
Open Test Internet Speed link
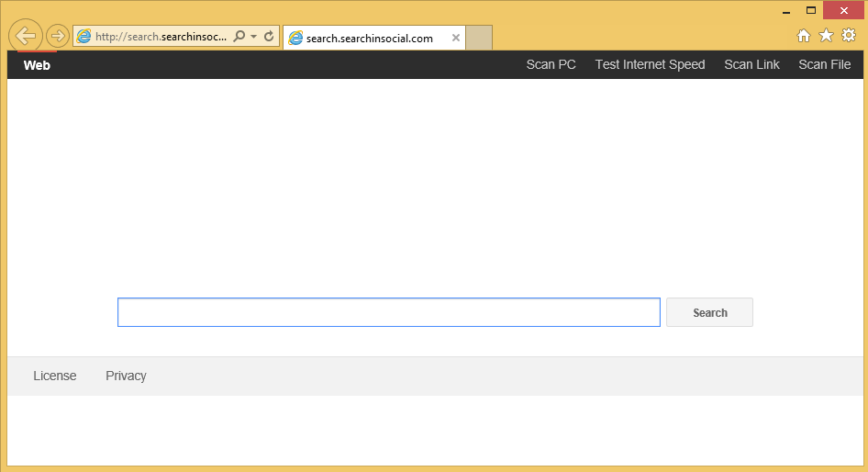(x=650, y=65)
